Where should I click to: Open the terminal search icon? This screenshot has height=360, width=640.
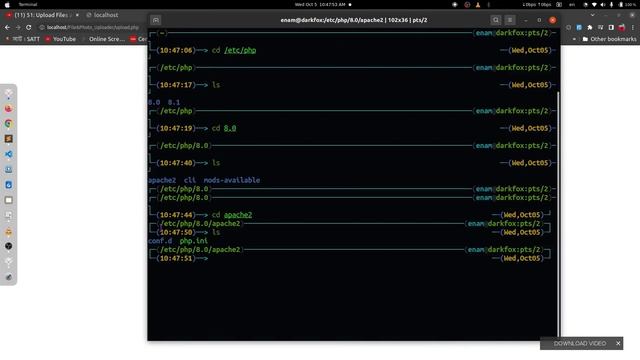pos(496,20)
